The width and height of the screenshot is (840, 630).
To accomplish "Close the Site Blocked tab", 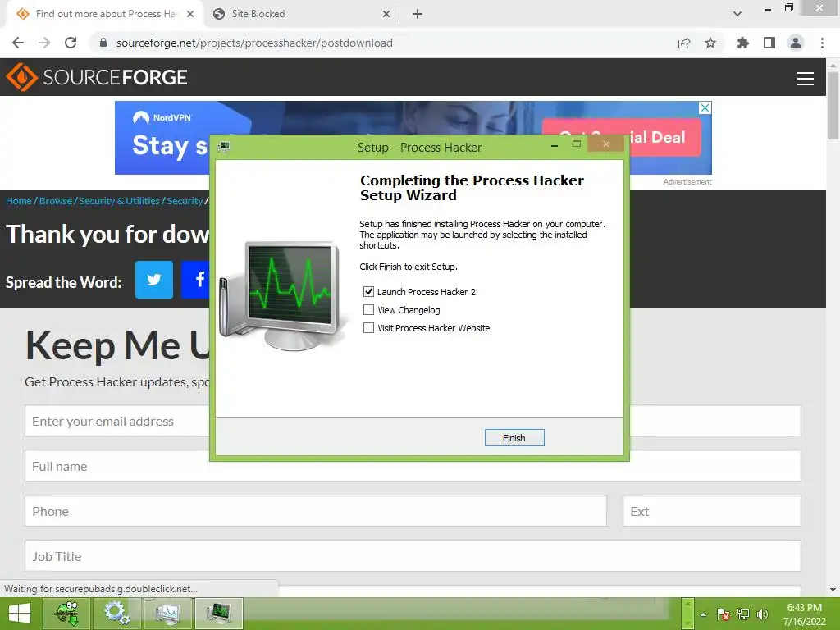I will 386,14.
